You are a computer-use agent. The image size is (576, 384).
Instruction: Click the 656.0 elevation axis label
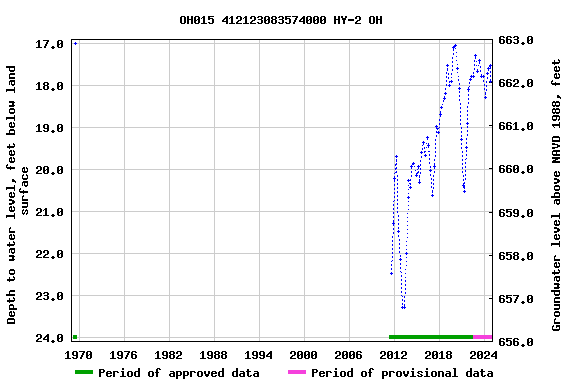pos(515,342)
